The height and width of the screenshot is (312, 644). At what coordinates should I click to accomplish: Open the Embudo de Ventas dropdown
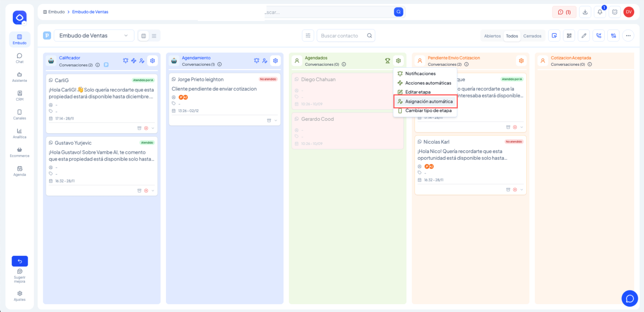pos(94,36)
